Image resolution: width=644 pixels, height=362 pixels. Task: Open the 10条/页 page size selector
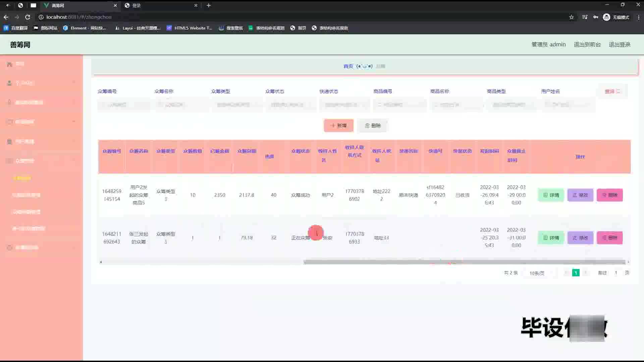click(537, 273)
